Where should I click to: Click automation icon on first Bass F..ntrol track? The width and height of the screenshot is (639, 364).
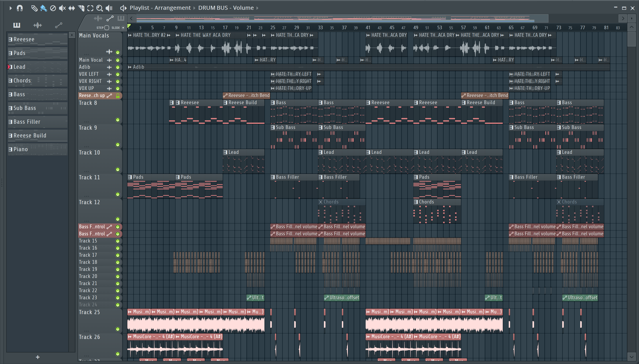pyautogui.click(x=109, y=227)
